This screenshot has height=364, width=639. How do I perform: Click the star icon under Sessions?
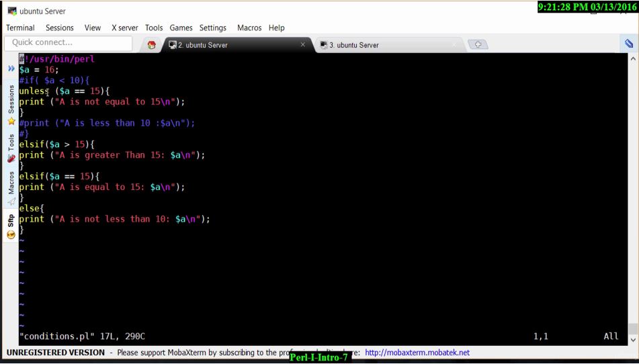tap(11, 121)
